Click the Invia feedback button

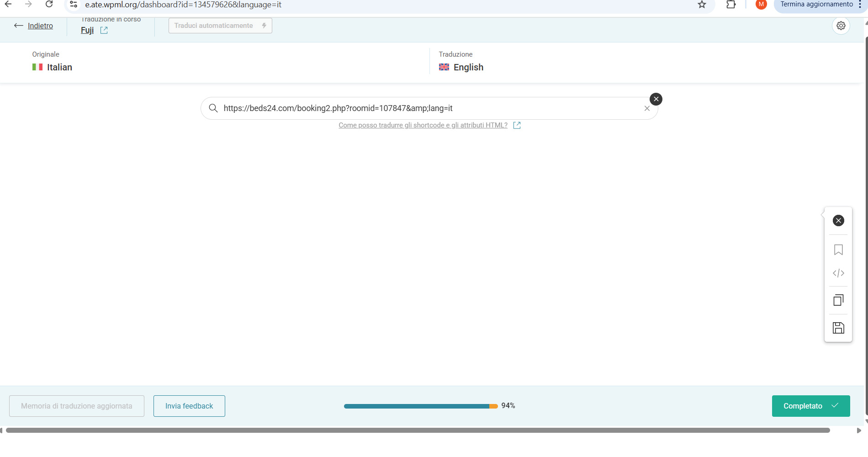pyautogui.click(x=189, y=406)
